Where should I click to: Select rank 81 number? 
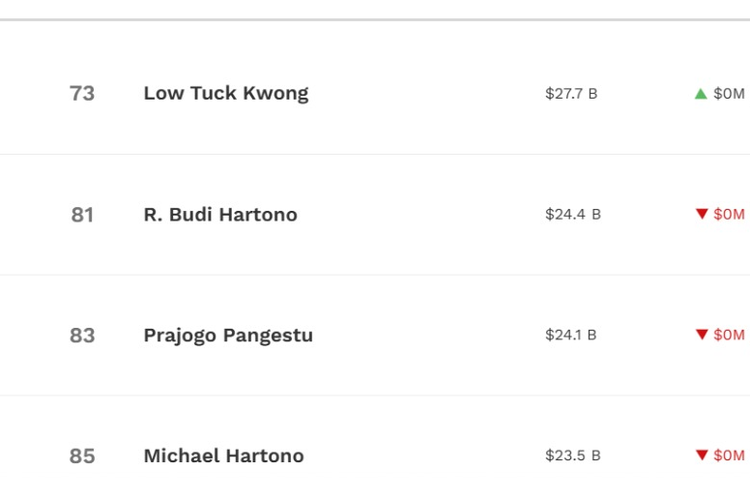click(82, 215)
